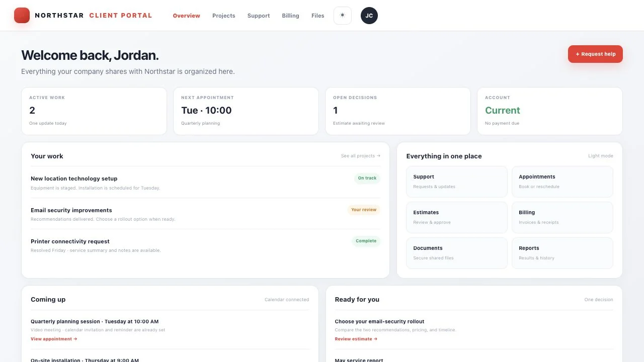This screenshot has height=362, width=644.
Task: Select Choose your email-security rollout item
Action: coord(474,330)
